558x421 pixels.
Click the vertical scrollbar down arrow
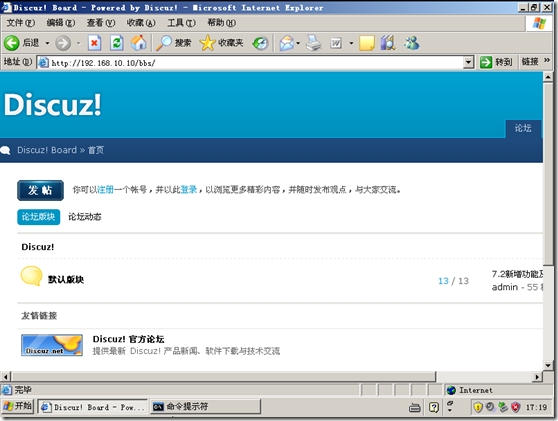pyautogui.click(x=548, y=365)
